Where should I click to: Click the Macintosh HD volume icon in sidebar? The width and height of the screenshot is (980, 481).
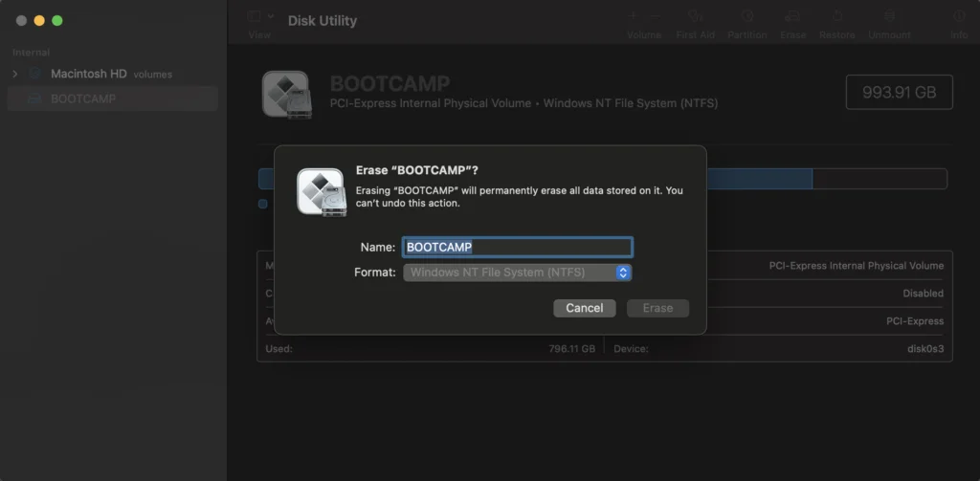point(35,74)
